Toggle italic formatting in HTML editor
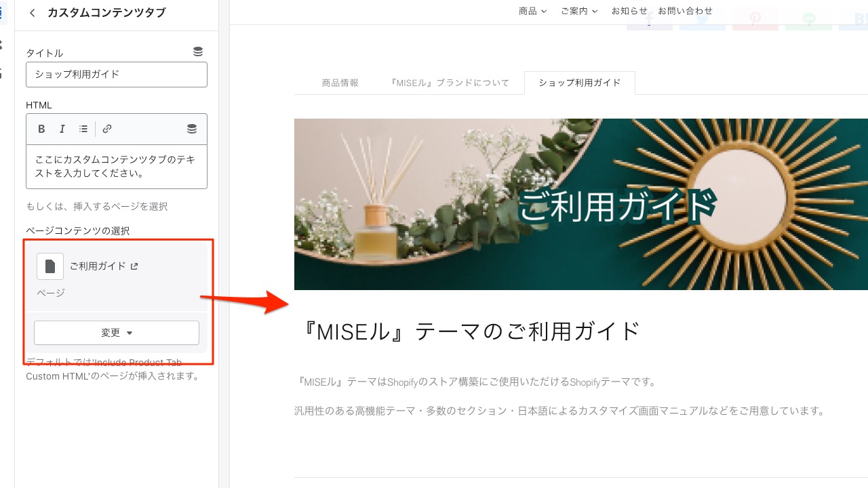The image size is (868, 488). click(x=62, y=129)
